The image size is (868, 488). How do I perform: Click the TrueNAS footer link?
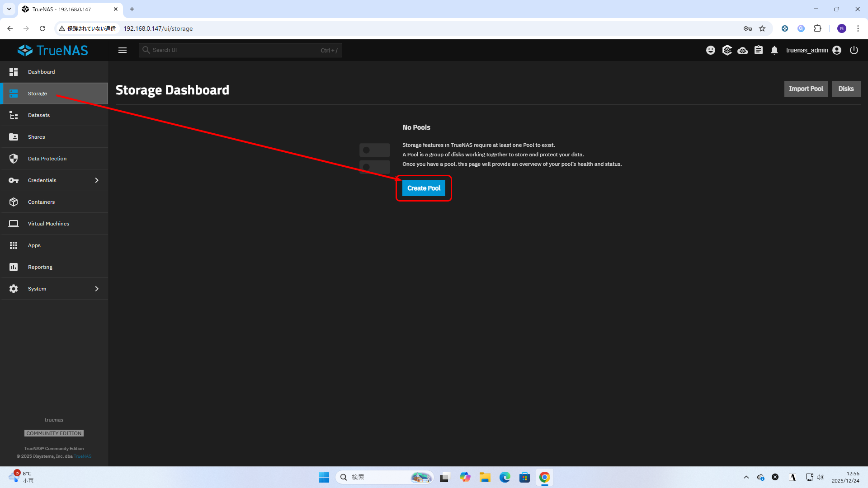[83, 456]
